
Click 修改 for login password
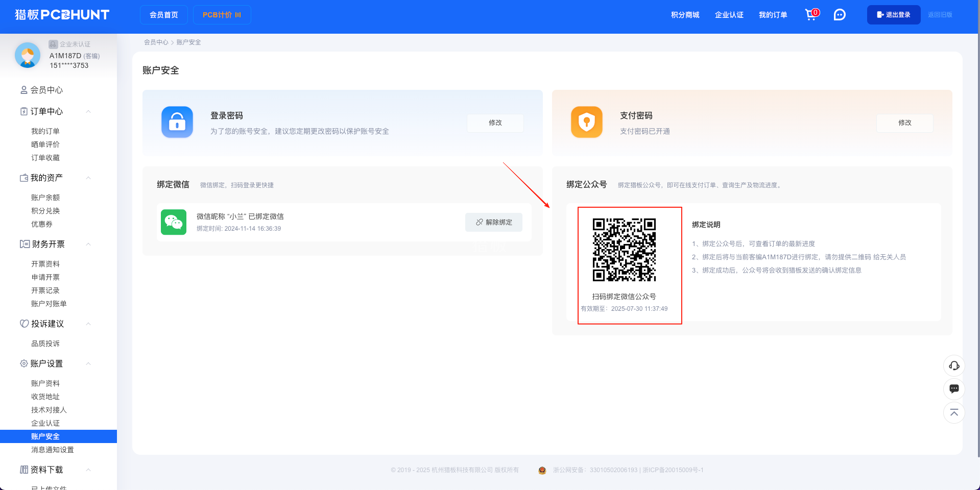(495, 122)
